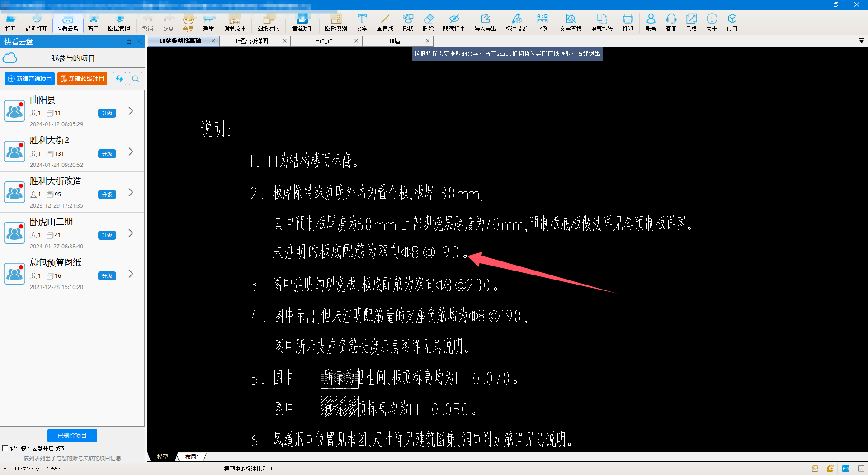This screenshot has width=868, height=475.
Task: Select the 布局1 layout tab
Action: (192, 457)
